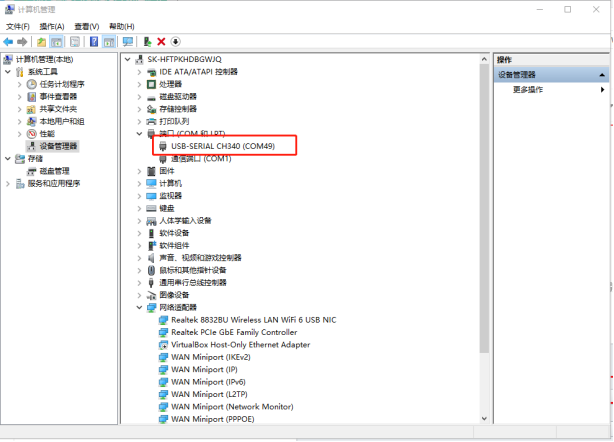Screen dimensions: 614x442
Task: Click the Forward arrow toolbar icon
Action: (x=22, y=41)
